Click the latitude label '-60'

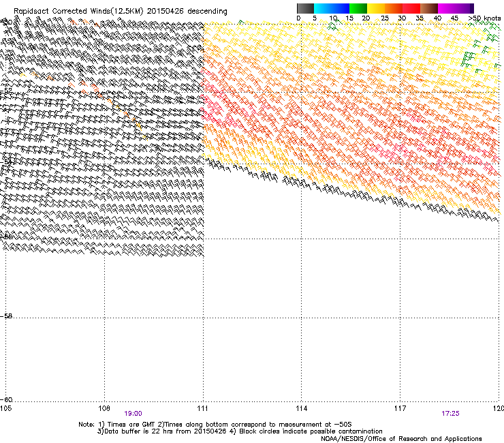click(6, 399)
